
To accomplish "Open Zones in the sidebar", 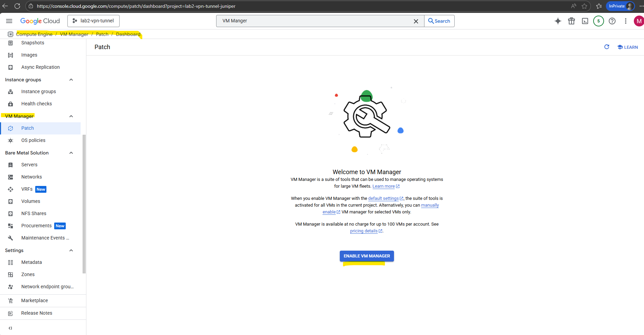I will pos(41,274).
